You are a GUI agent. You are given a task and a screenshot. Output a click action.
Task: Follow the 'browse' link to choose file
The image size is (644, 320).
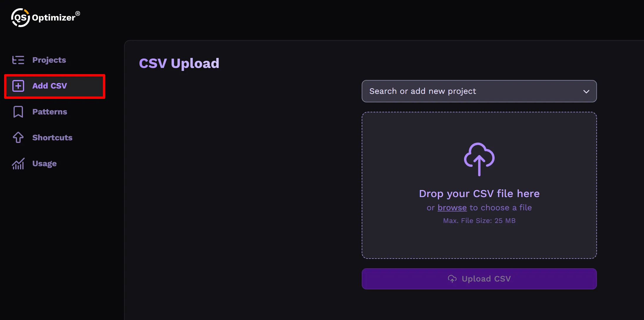pos(452,208)
